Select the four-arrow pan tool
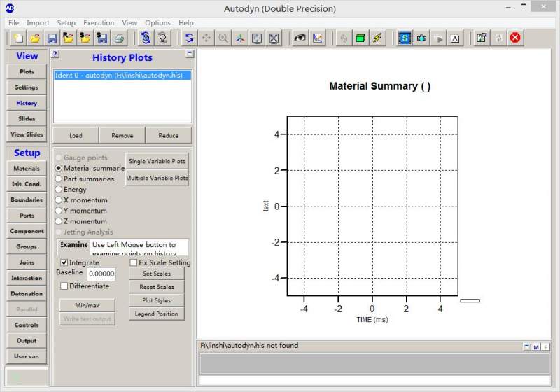Image resolution: width=560 pixels, height=392 pixels. (x=206, y=38)
